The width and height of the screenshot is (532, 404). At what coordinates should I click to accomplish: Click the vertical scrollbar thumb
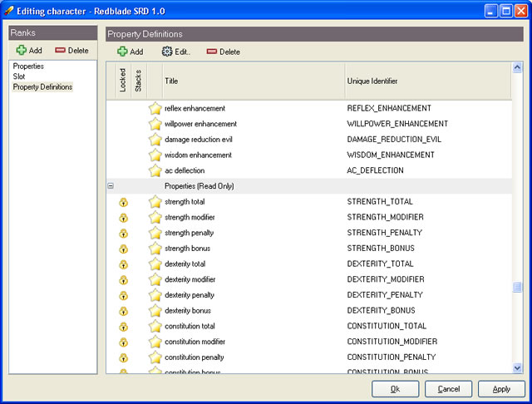pos(517,288)
